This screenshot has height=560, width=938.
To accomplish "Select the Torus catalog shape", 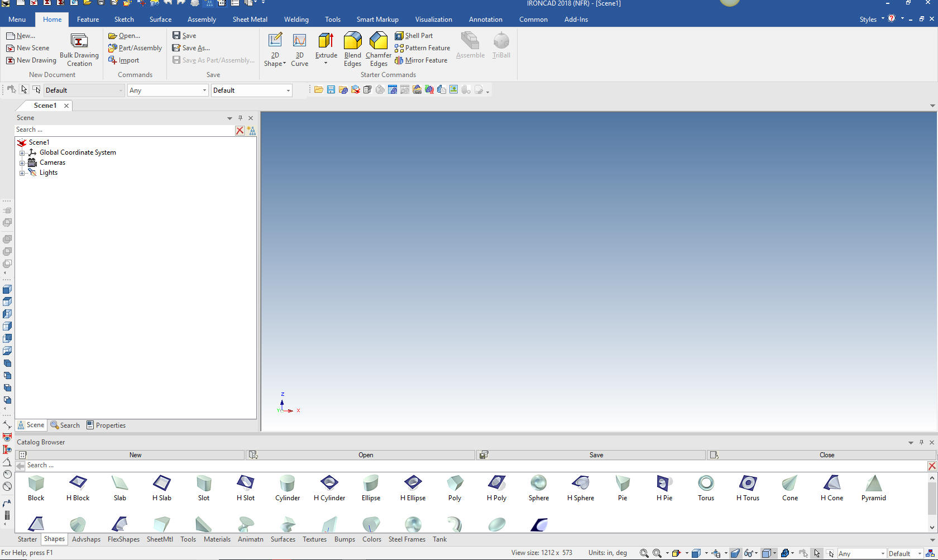I will pyautogui.click(x=706, y=488).
